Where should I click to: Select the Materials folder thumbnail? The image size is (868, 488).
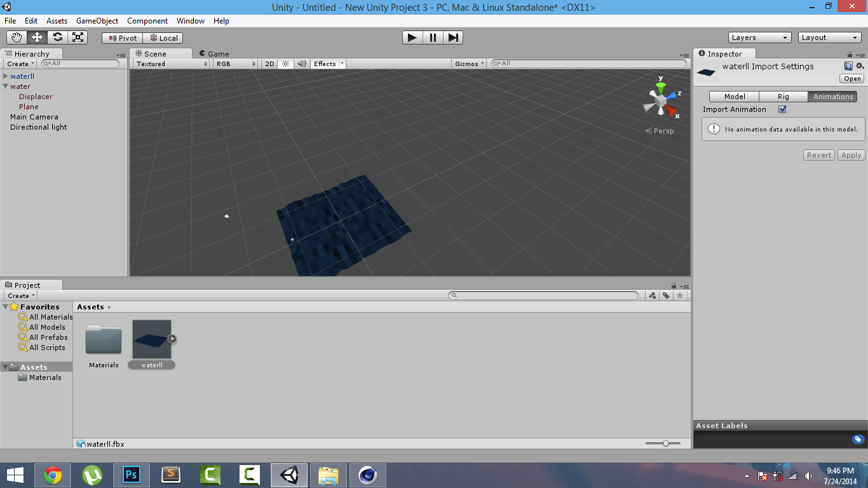104,341
